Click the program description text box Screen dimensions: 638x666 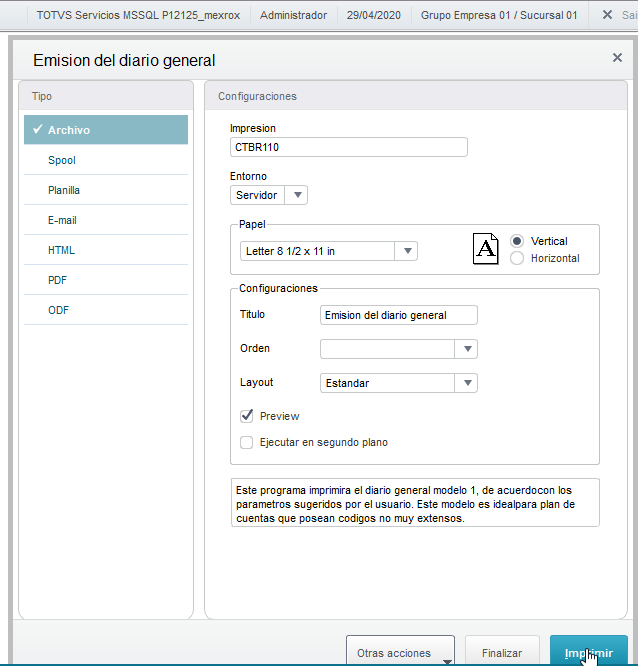pyautogui.click(x=415, y=502)
